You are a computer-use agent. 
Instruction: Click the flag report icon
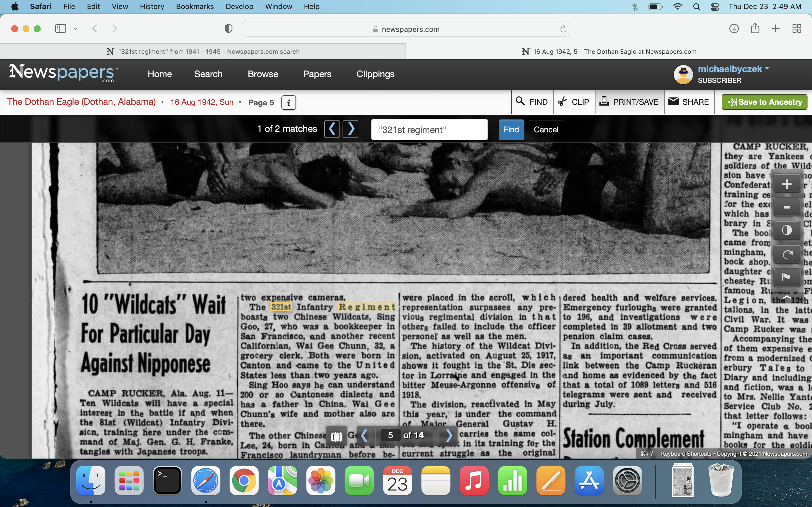click(787, 277)
